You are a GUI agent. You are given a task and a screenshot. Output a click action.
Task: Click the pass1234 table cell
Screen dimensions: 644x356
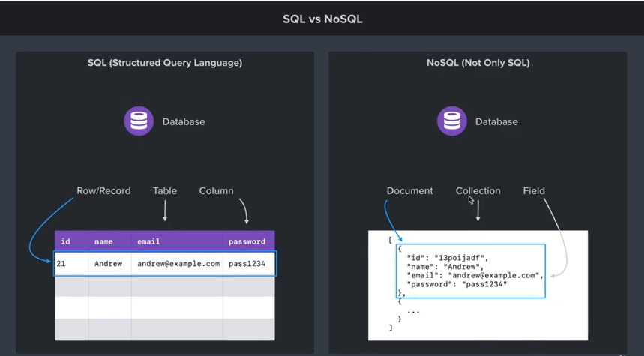[247, 264]
